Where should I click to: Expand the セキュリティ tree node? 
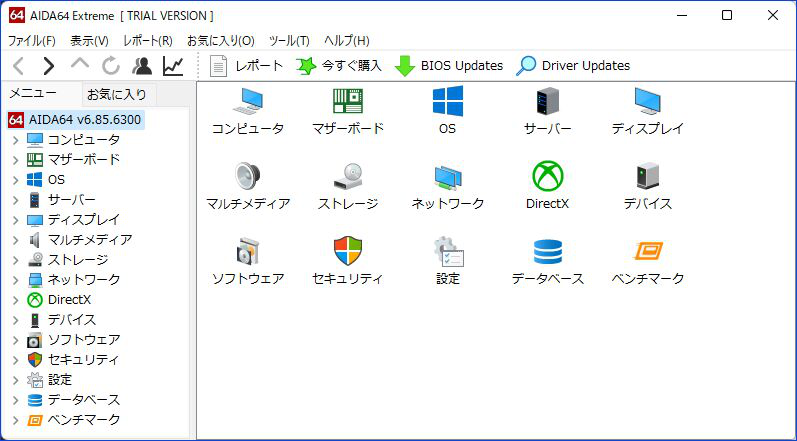pyautogui.click(x=16, y=360)
